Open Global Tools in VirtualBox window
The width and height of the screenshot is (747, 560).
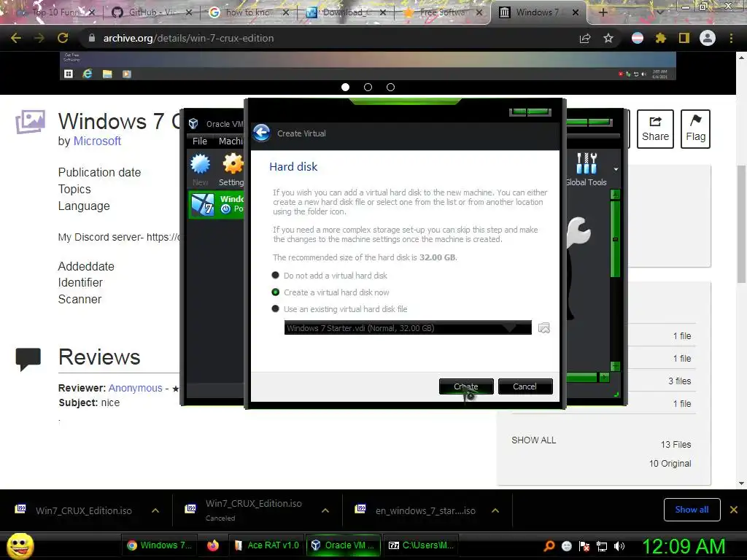click(x=587, y=169)
